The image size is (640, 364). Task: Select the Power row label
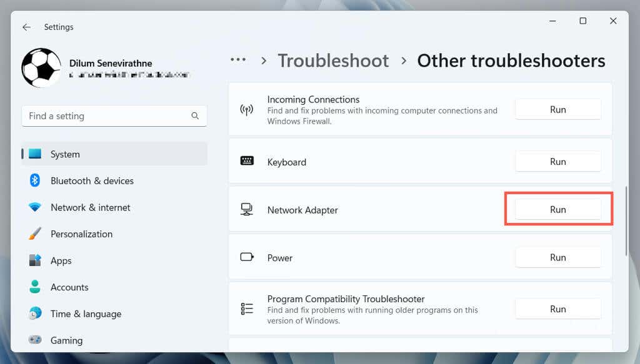[x=280, y=258]
